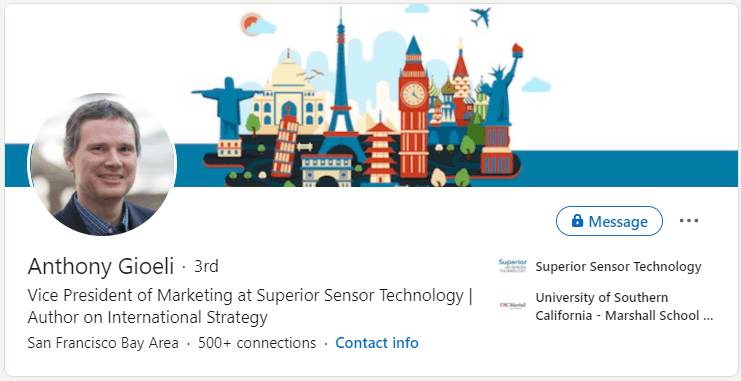Click the airplane icon in banner
The height and width of the screenshot is (381, 741).
(x=481, y=17)
